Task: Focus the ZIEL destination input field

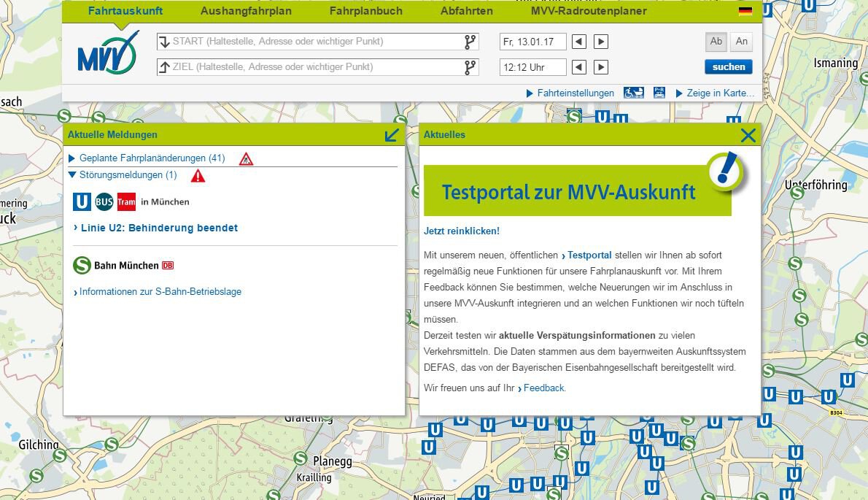Action: pos(318,67)
